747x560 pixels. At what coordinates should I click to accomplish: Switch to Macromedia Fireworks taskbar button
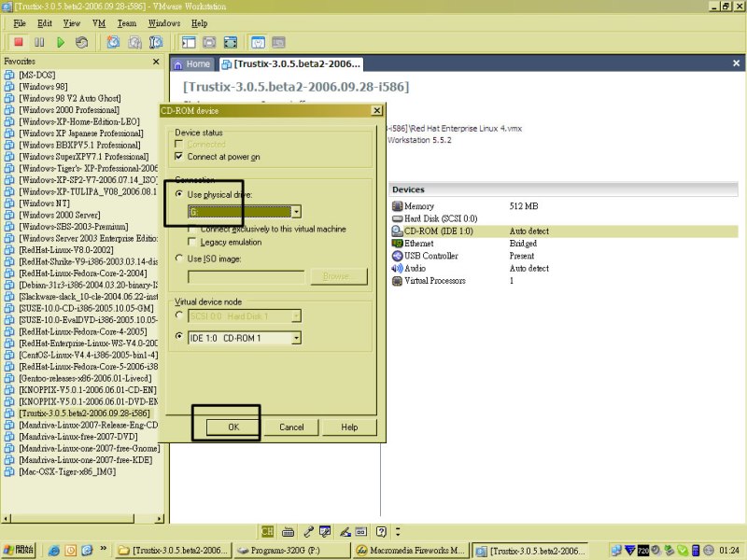(411, 551)
